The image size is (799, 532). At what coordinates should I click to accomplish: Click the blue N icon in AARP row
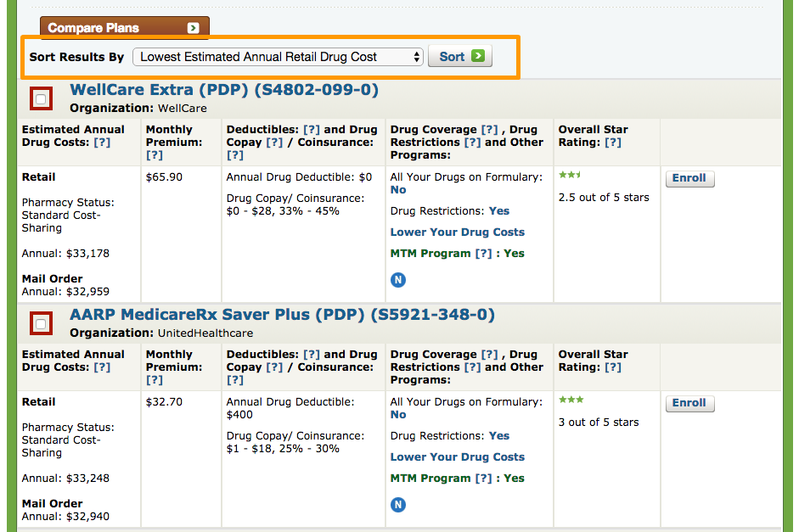tap(398, 505)
